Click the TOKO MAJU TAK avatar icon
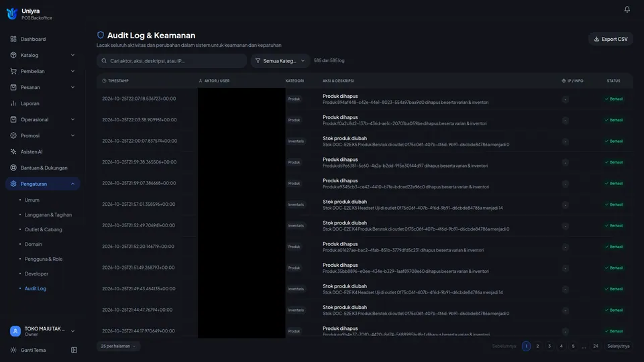The image size is (644, 362). [x=15, y=330]
